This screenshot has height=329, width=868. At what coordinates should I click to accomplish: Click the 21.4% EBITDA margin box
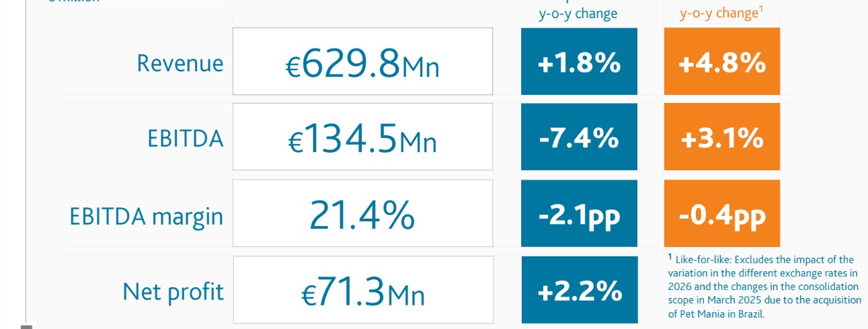pyautogui.click(x=362, y=213)
